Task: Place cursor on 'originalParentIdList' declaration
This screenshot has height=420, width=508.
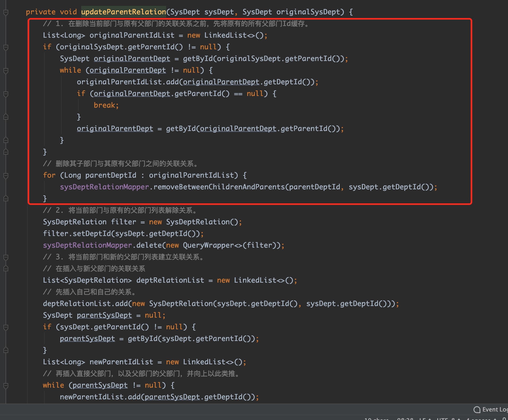Action: (132, 35)
